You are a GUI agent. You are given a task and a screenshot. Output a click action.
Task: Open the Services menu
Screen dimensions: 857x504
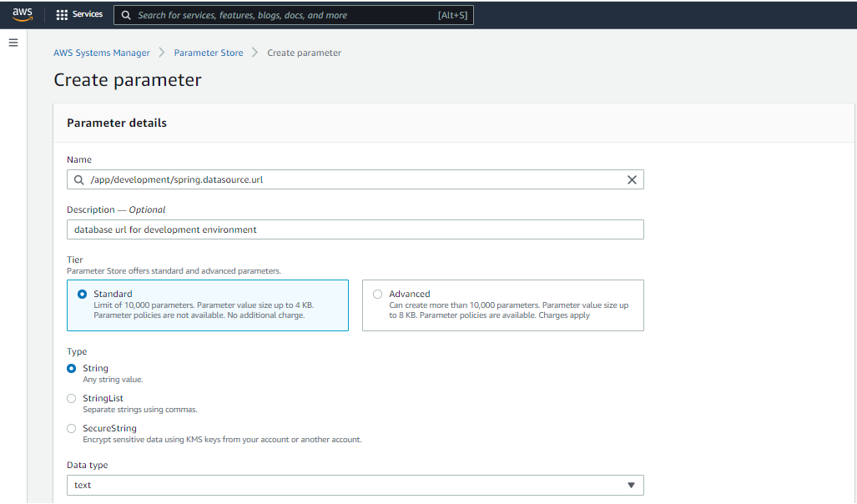79,13
